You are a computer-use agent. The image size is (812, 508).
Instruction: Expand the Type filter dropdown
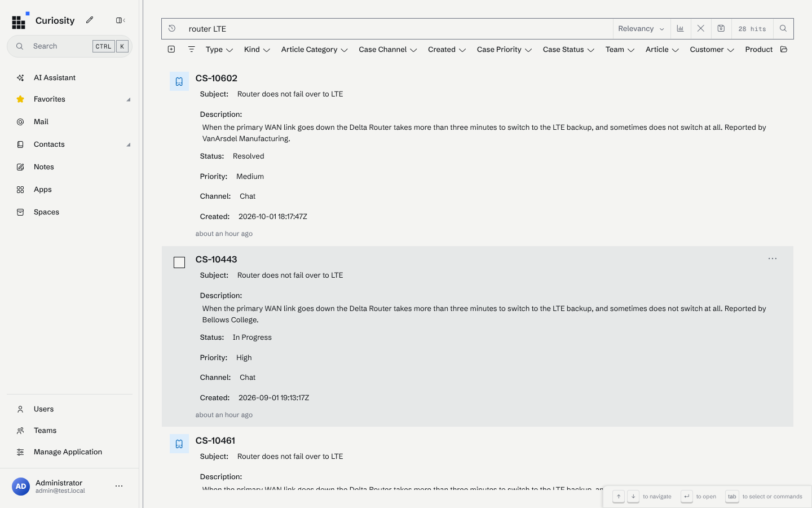coord(219,50)
